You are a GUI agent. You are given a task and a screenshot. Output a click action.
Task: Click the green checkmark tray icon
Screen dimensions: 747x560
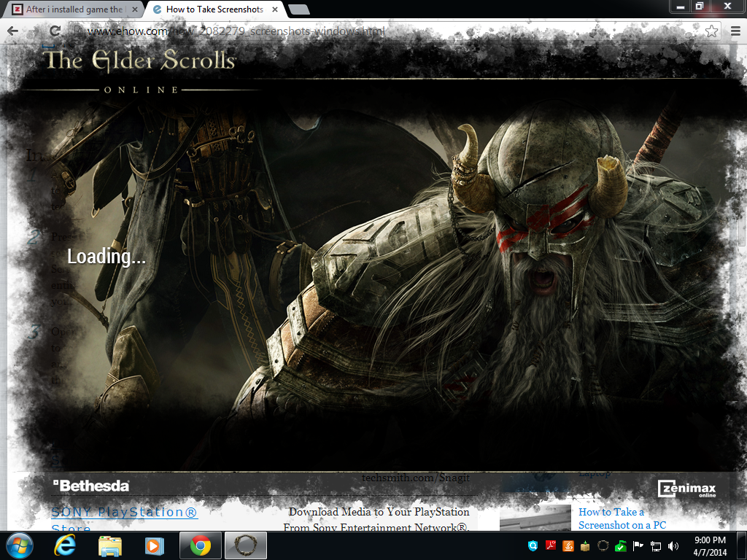[x=620, y=545]
